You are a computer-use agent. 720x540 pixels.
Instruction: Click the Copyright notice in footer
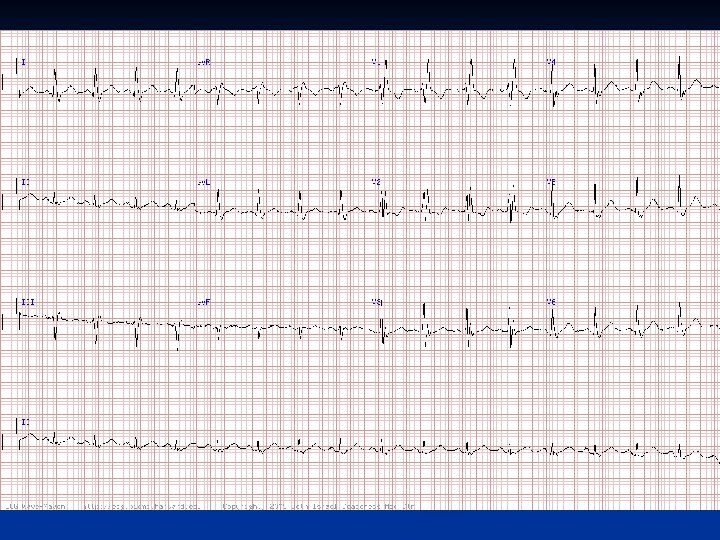pos(319,506)
